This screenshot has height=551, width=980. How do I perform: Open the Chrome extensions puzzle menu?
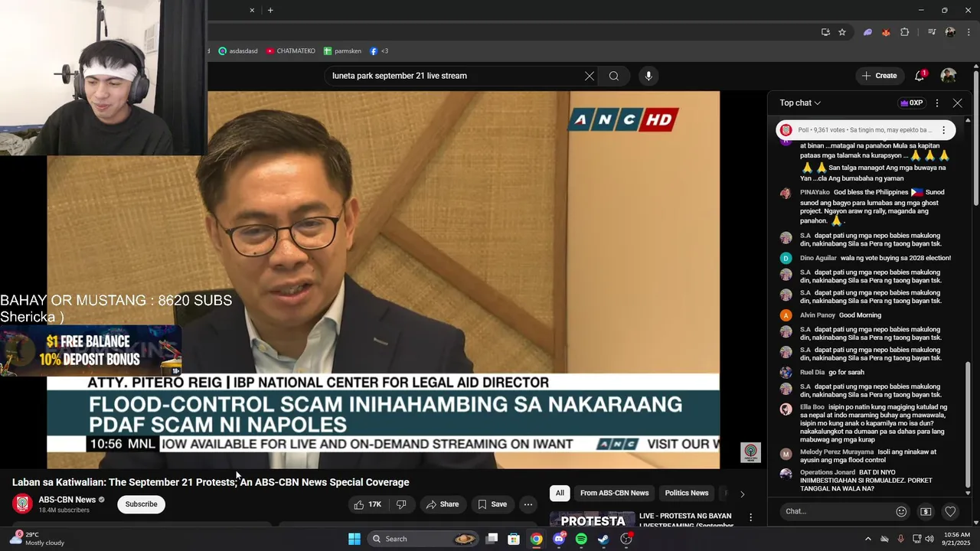click(904, 32)
